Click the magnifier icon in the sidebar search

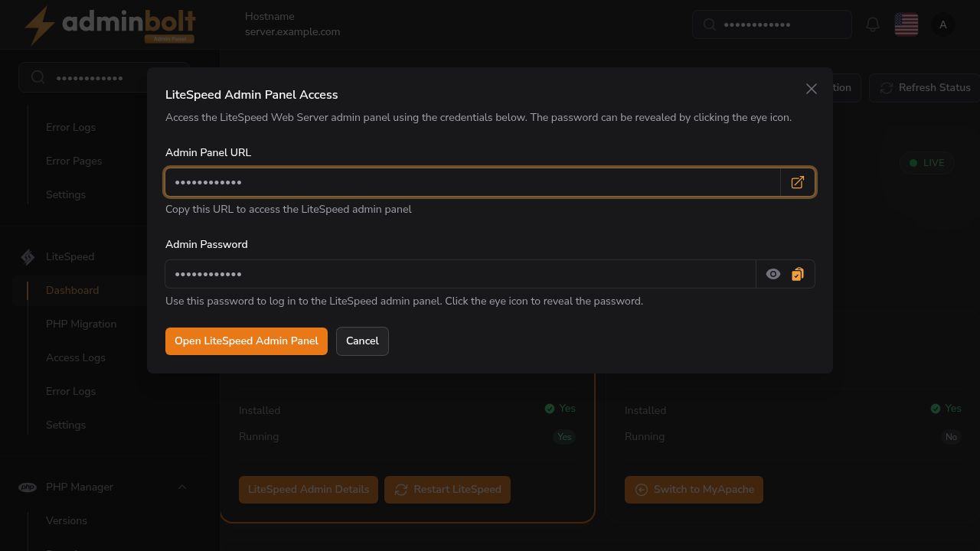click(x=38, y=77)
